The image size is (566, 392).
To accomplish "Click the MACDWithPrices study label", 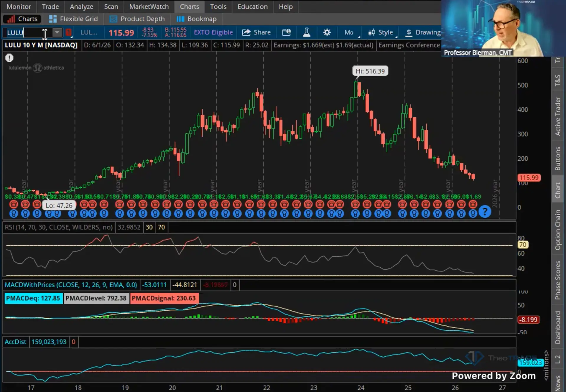I will coord(71,285).
